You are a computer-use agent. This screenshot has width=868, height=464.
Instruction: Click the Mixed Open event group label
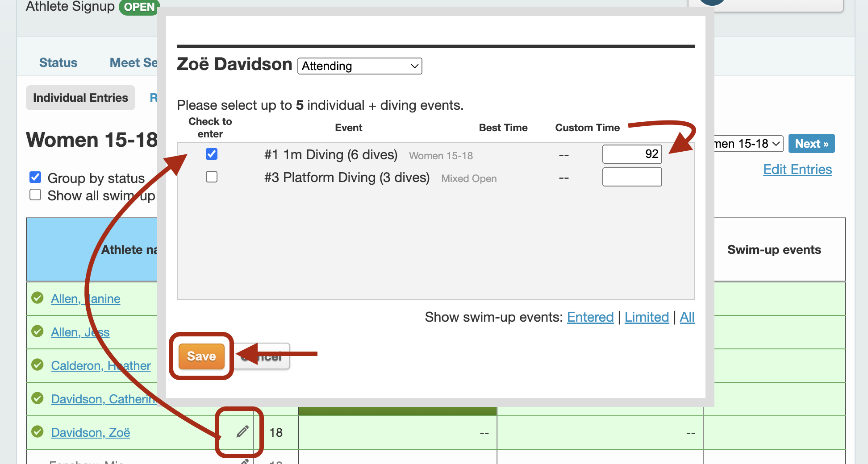(x=469, y=178)
